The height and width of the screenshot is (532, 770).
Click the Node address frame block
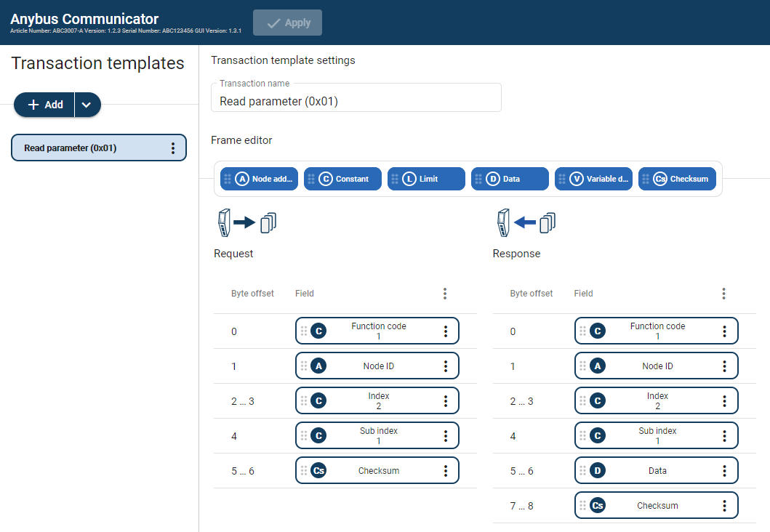click(x=260, y=179)
